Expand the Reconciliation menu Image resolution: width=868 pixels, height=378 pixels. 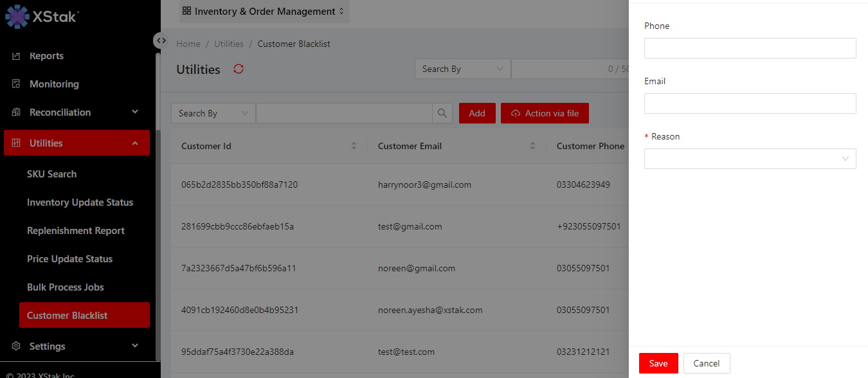77,113
